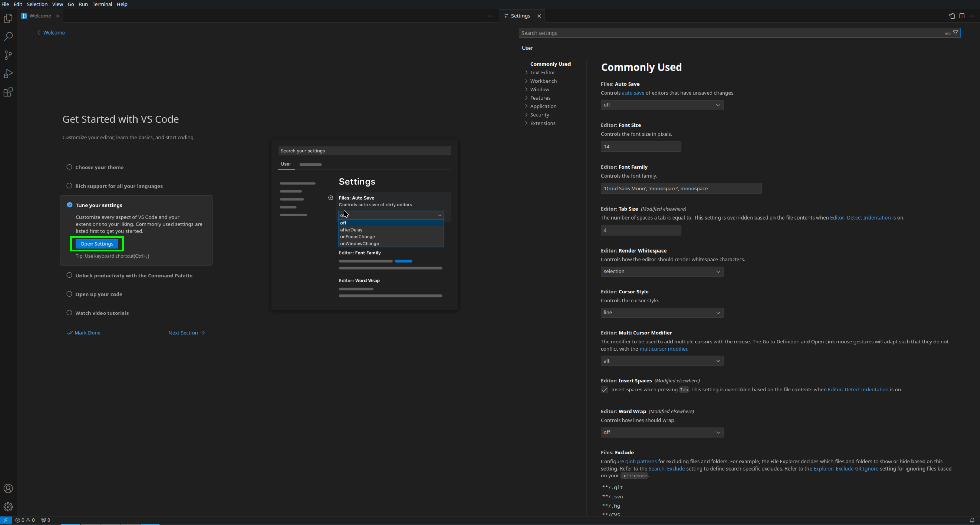Open the Search view in activity bar
980x525 pixels.
8,37
